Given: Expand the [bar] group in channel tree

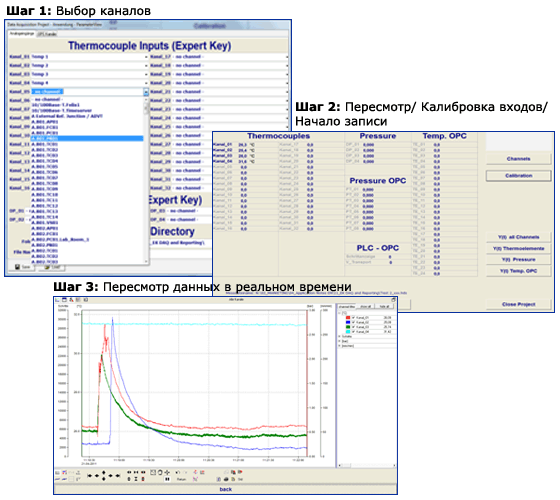Looking at the screenshot, I should coord(339,341).
